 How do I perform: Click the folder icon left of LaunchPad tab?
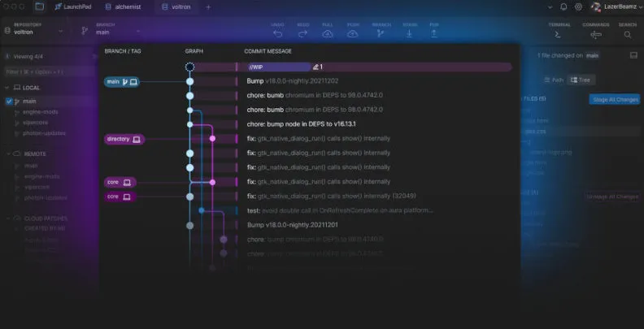tap(39, 7)
